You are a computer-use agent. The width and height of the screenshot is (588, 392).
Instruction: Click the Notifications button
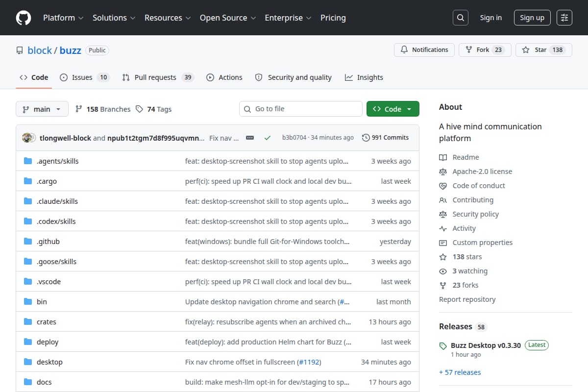pyautogui.click(x=424, y=50)
